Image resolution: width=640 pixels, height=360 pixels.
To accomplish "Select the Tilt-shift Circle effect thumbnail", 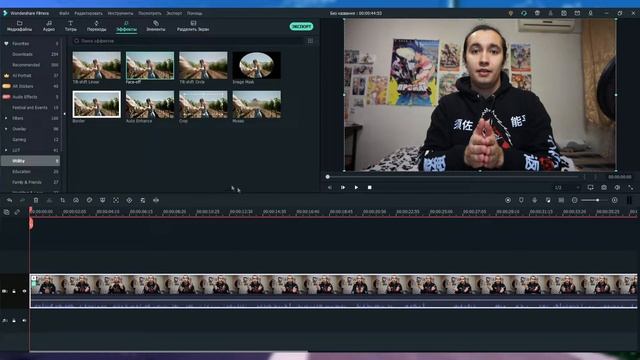I will 203,65.
